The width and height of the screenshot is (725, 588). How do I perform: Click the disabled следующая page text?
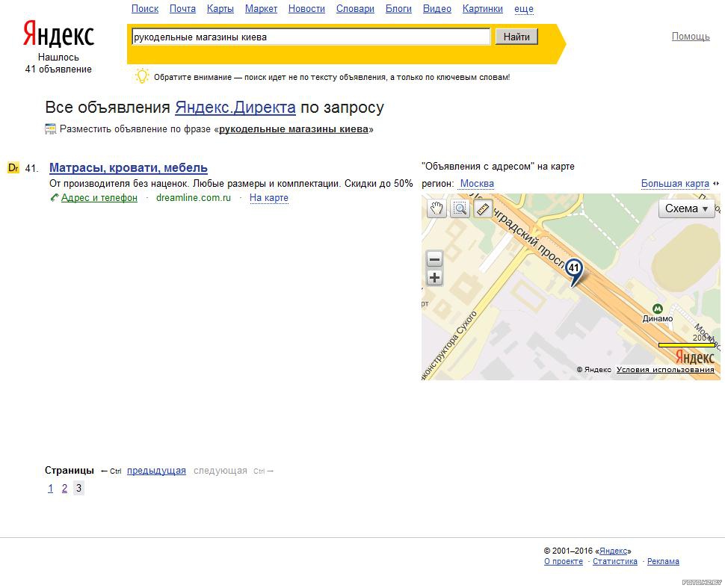220,471
